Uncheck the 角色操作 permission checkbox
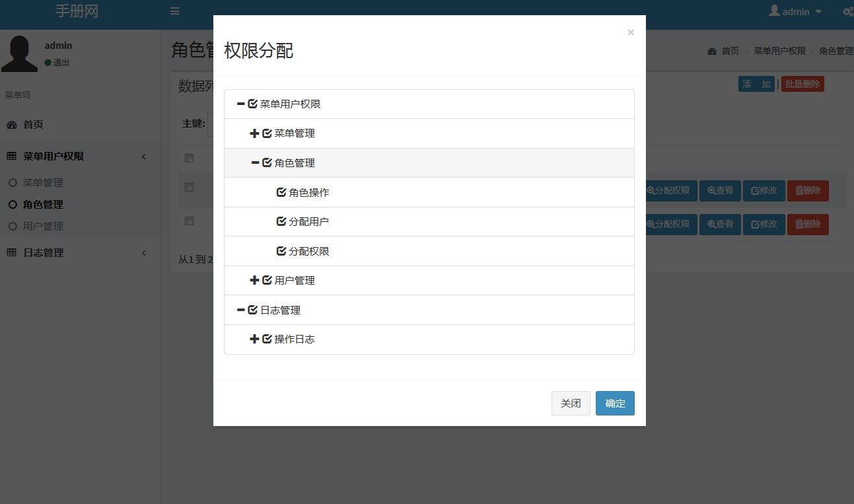Screen dimensions: 854x504 281,193
